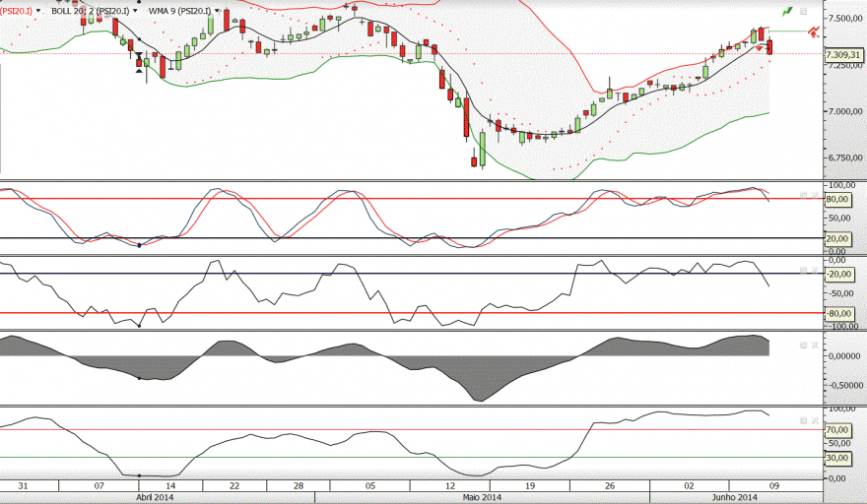Click date 28 on the time axis
The width and height of the screenshot is (867, 504).
click(299, 485)
